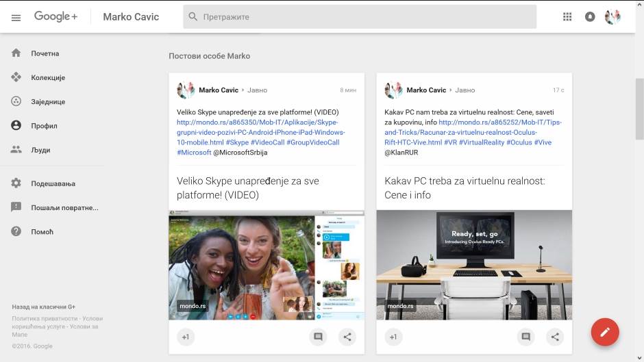The width and height of the screenshot is (644, 362).
Task: Open the account avatar menu
Action: click(x=612, y=17)
